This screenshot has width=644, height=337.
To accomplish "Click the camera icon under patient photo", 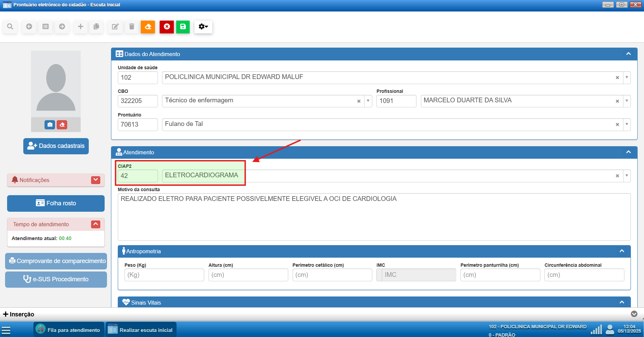I will click(50, 125).
